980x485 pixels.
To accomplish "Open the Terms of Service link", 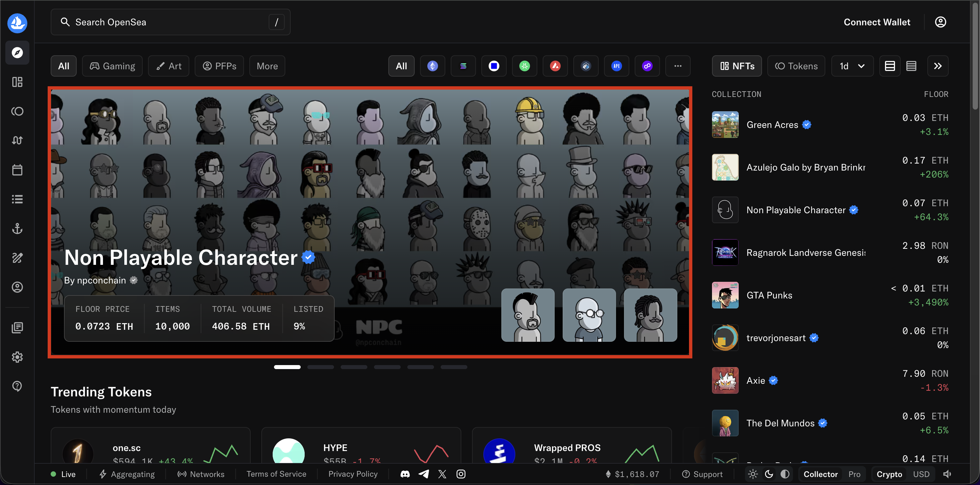I will coord(276,474).
